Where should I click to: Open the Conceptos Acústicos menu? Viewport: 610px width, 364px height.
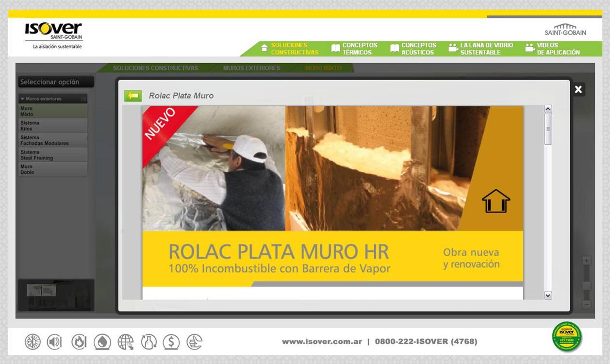click(x=413, y=49)
